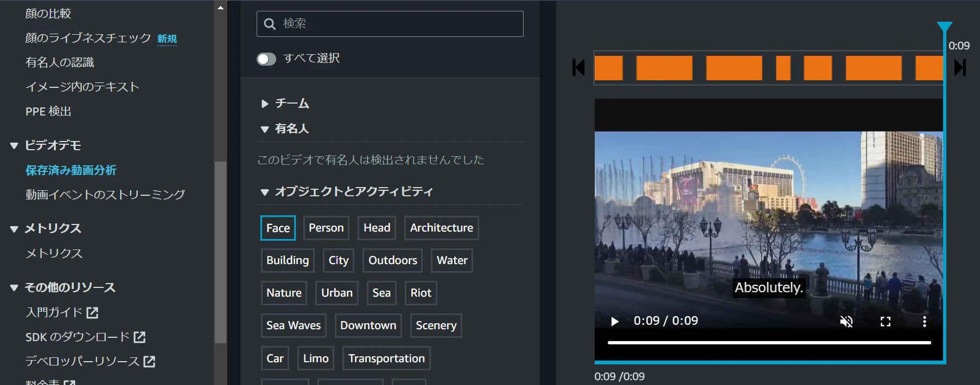Jump to the next timeline segment
Screen dimensions: 980x385
pyautogui.click(x=960, y=68)
